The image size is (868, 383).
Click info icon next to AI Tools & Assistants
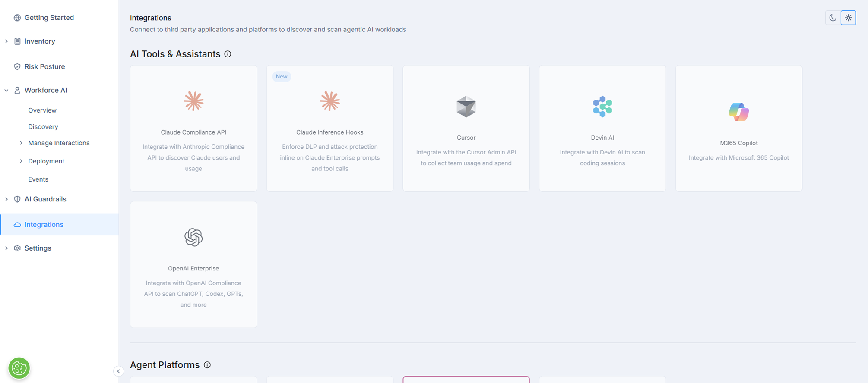(228, 54)
